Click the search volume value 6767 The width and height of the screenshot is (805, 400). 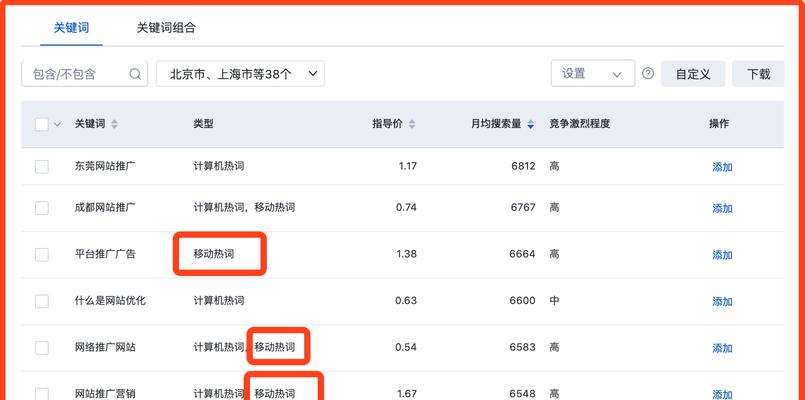click(523, 208)
